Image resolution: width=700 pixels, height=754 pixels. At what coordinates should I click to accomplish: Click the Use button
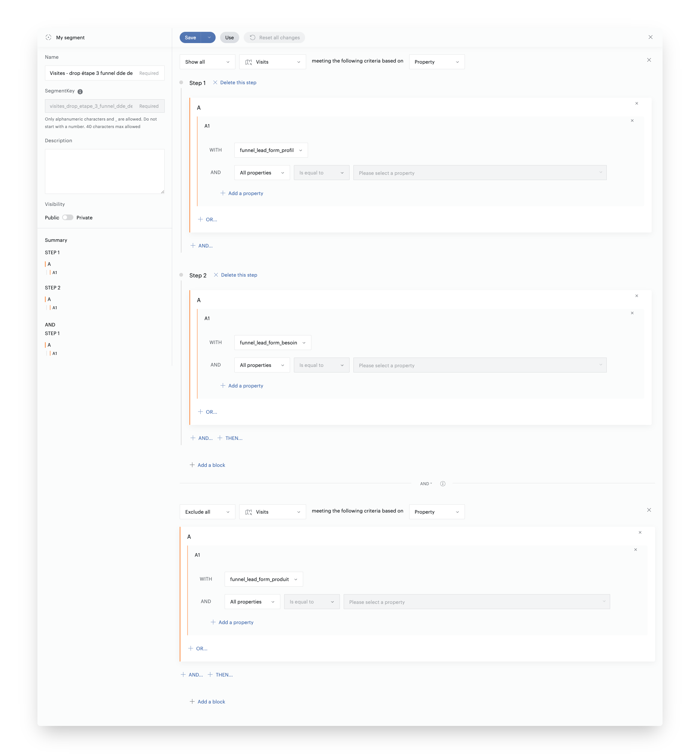(229, 37)
